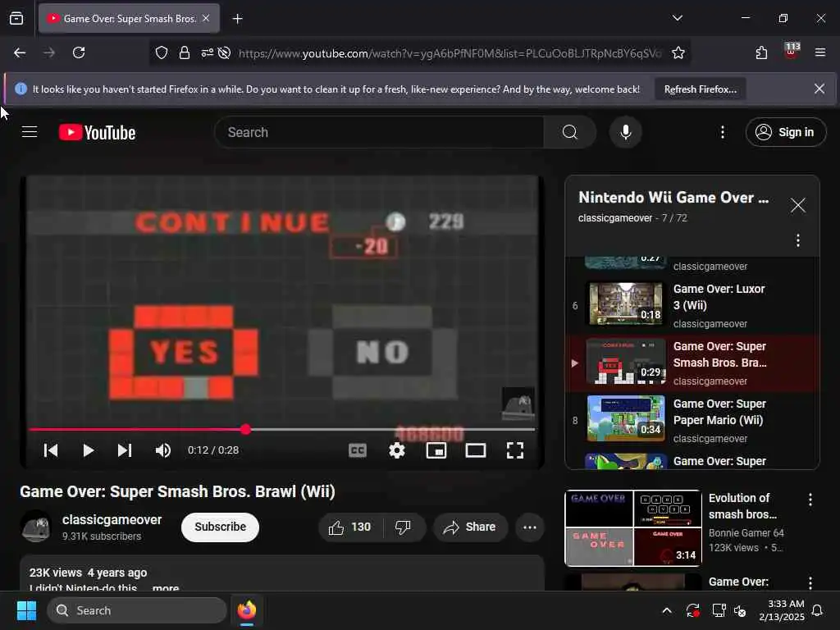The image size is (840, 630).
Task: Open the Windows Start menu
Action: pyautogui.click(x=26, y=610)
